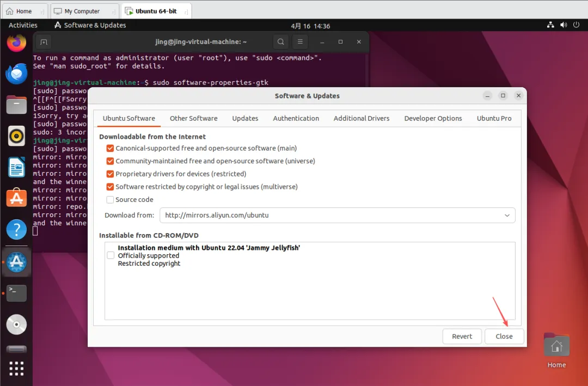Minimize the Software & Updates dialog
This screenshot has height=386, width=588.
(487, 96)
